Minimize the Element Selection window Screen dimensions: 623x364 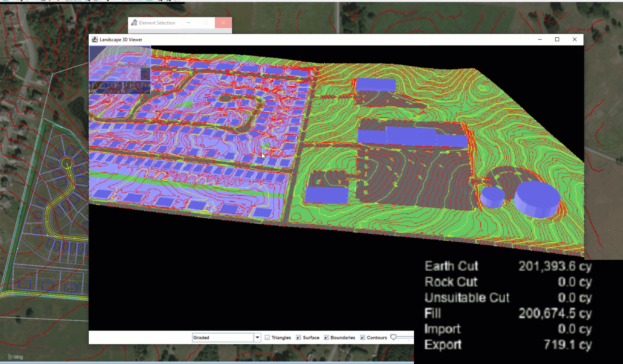pos(188,23)
